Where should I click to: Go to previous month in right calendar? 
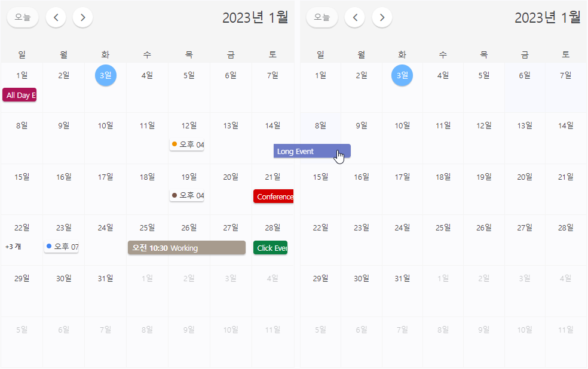coord(355,17)
